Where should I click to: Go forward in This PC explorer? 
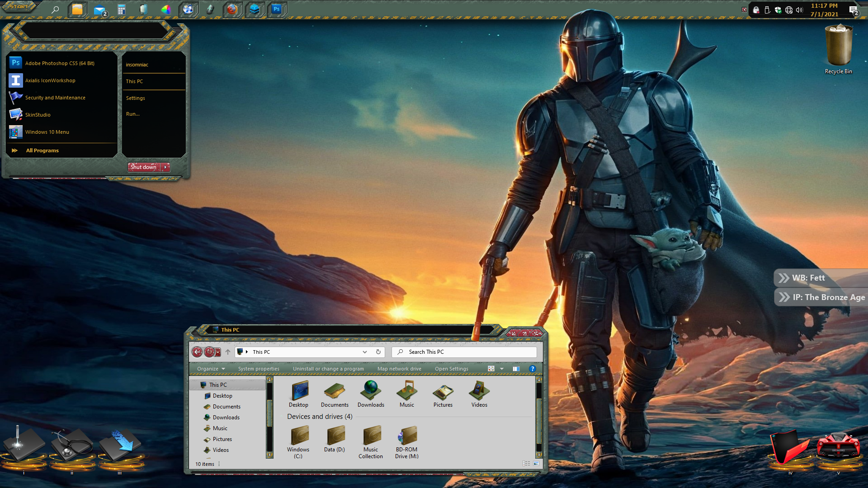(x=209, y=352)
